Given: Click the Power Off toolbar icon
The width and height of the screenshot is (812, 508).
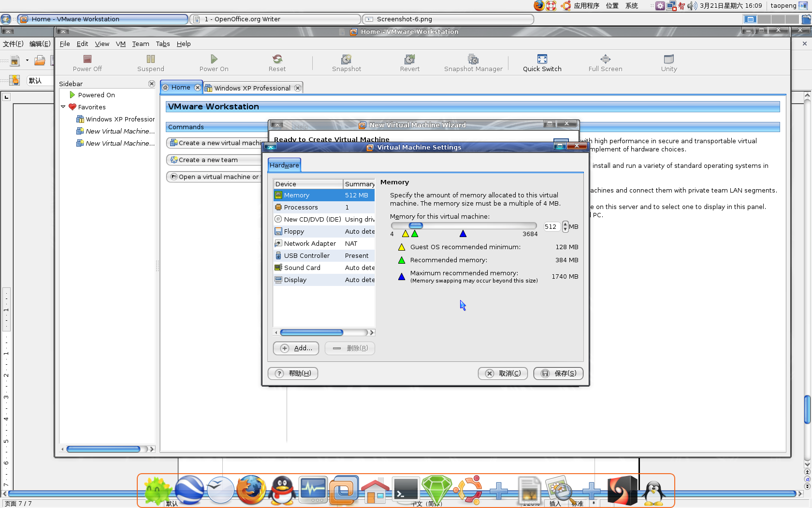Looking at the screenshot, I should point(87,63).
